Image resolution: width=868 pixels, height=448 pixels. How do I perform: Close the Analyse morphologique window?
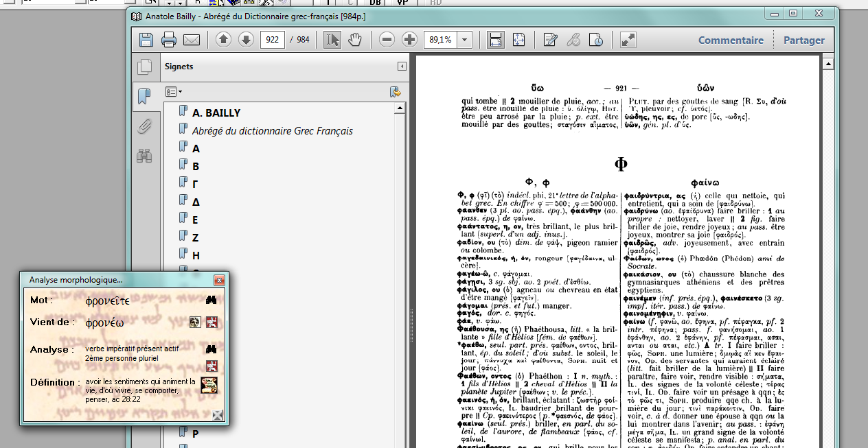click(219, 280)
